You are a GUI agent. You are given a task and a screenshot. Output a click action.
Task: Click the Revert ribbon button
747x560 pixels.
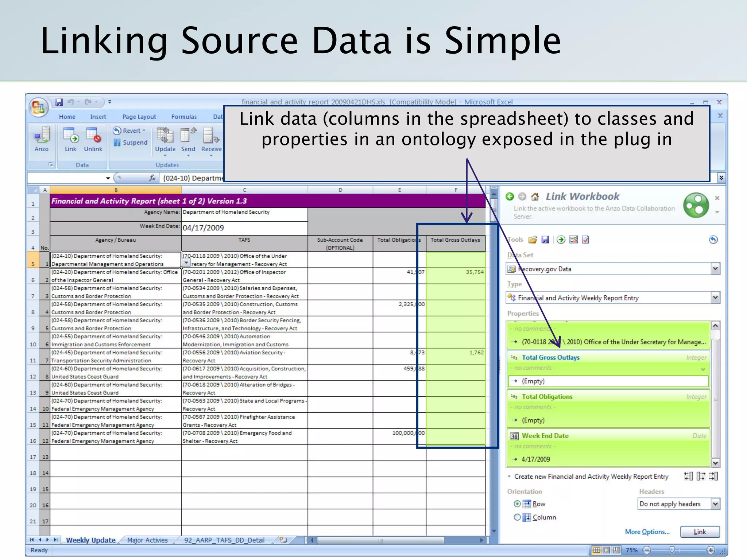[129, 131]
